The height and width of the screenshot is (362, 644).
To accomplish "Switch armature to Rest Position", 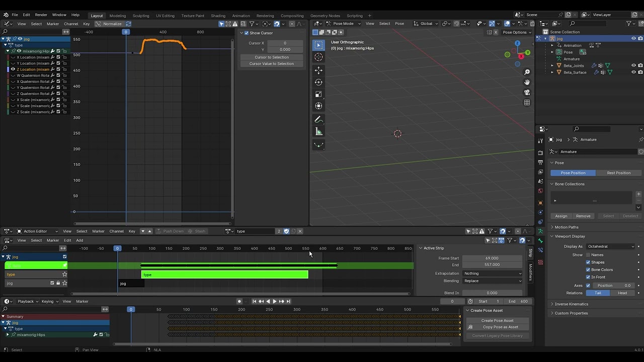I will pos(618,173).
